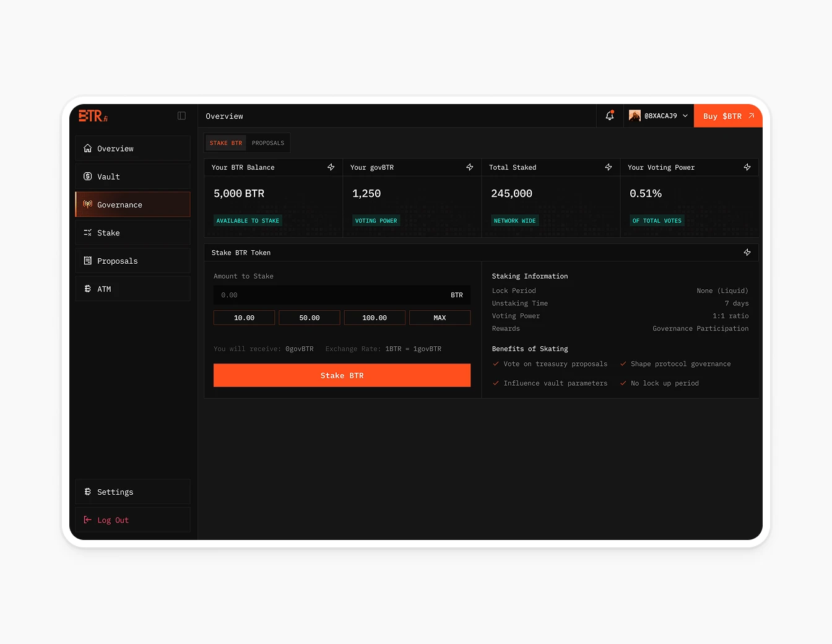Choose the 50.00 stake preset

[309, 317]
